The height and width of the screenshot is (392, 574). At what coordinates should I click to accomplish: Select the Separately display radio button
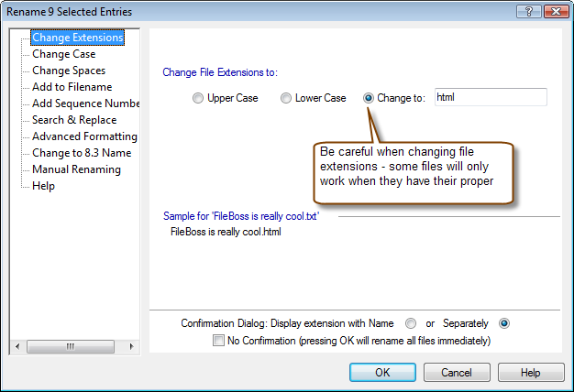click(504, 323)
